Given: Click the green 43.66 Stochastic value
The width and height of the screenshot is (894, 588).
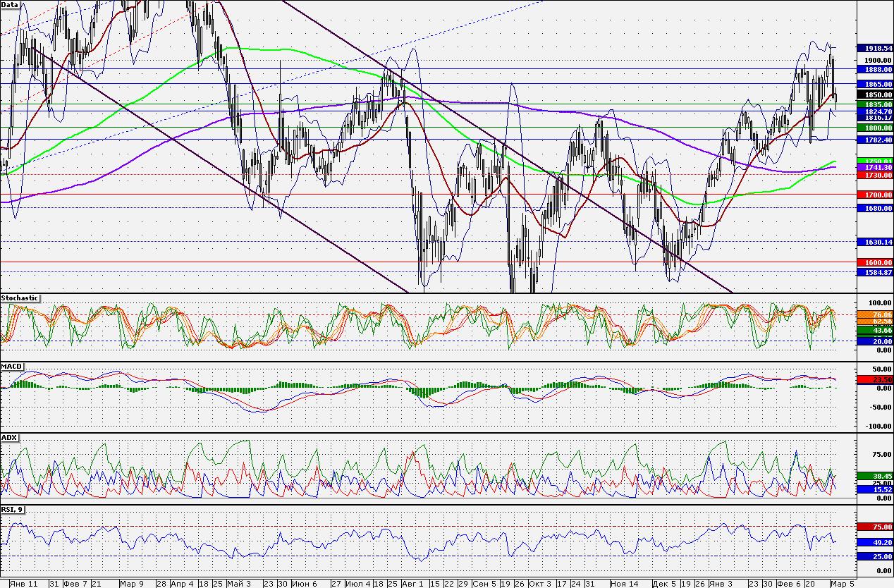Looking at the screenshot, I should point(874,330).
